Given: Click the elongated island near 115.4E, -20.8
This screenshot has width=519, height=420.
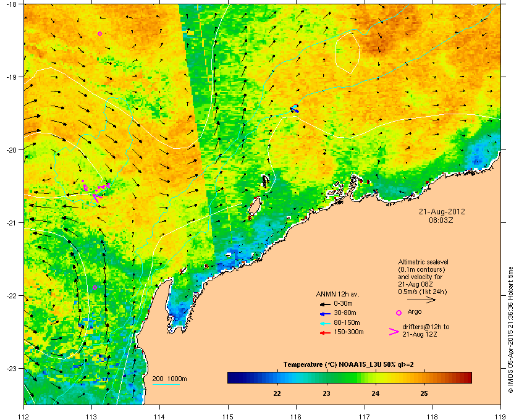Looking at the screenshot, I should [255, 206].
